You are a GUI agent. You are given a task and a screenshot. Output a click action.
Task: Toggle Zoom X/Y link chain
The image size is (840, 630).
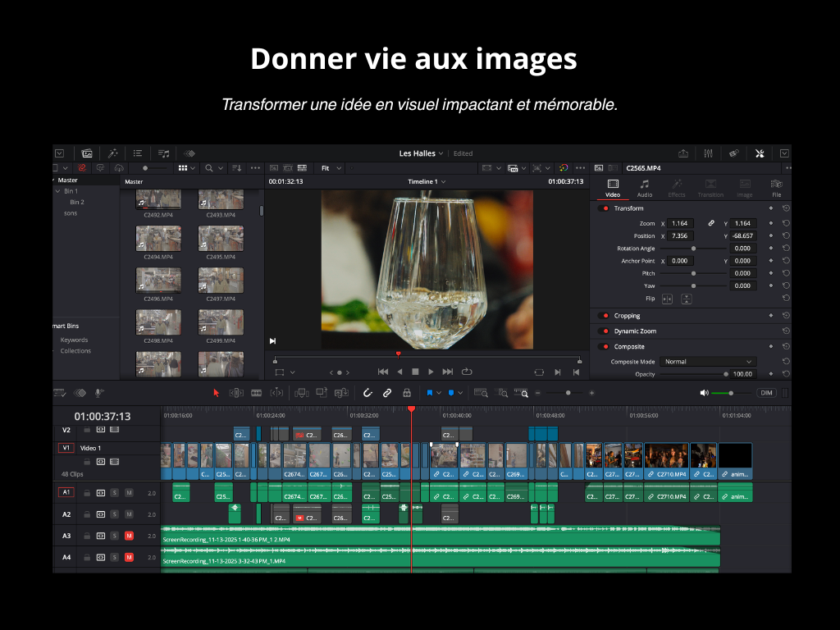click(x=711, y=223)
